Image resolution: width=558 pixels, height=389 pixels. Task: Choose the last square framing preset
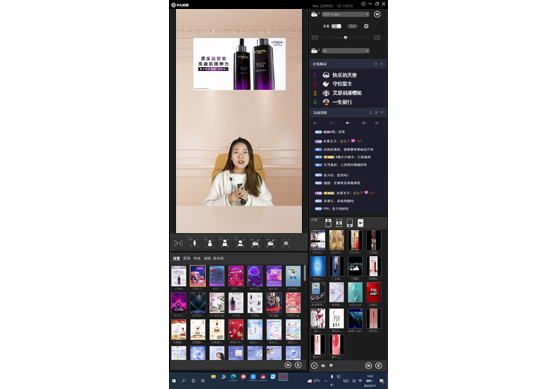pos(286,243)
